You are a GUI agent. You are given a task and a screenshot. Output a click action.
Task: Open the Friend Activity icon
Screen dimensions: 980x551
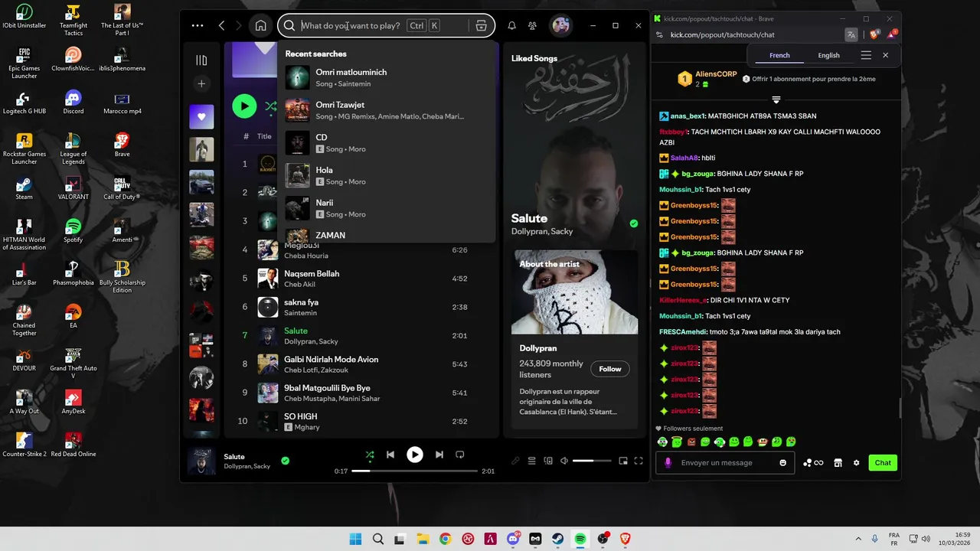[532, 25]
